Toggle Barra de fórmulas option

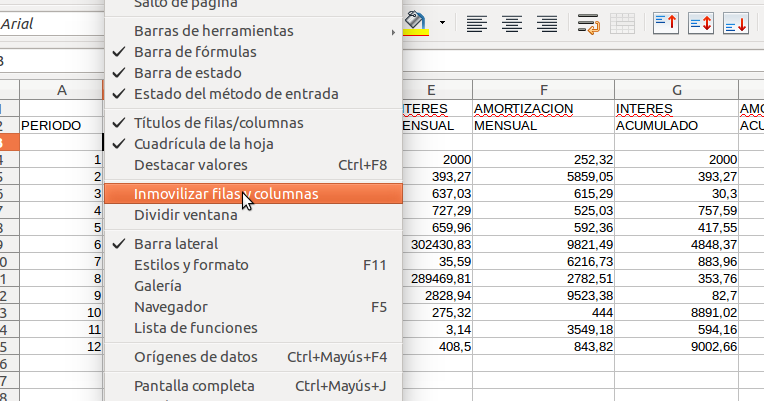pyautogui.click(x=253, y=52)
